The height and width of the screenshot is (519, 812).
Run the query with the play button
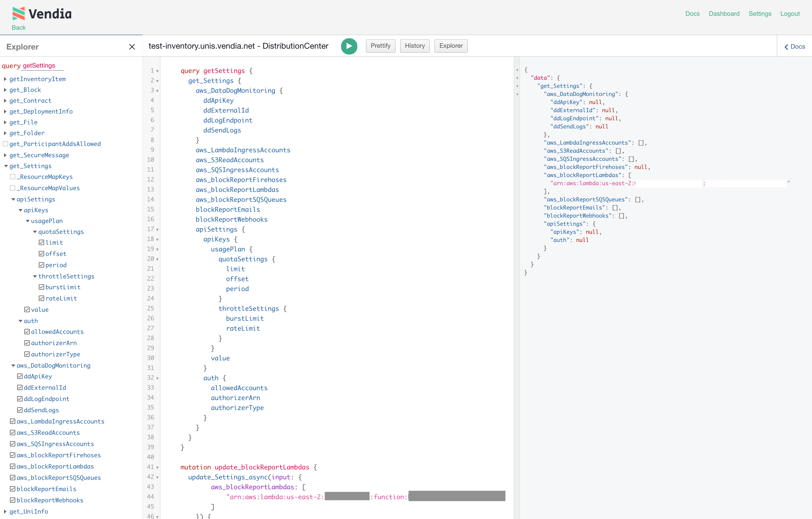[349, 46]
